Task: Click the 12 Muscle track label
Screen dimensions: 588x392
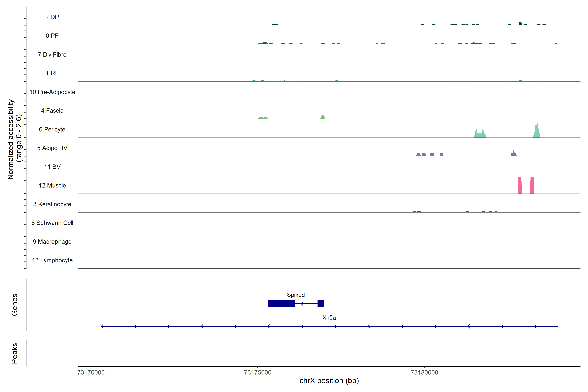Action: point(52,186)
